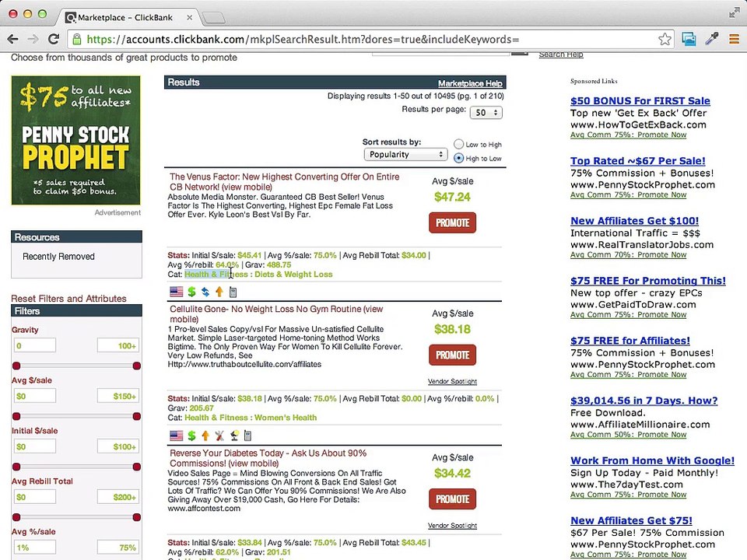747x560 pixels.
Task: Promote Reverse Your Diabetes Today product
Action: (x=452, y=499)
